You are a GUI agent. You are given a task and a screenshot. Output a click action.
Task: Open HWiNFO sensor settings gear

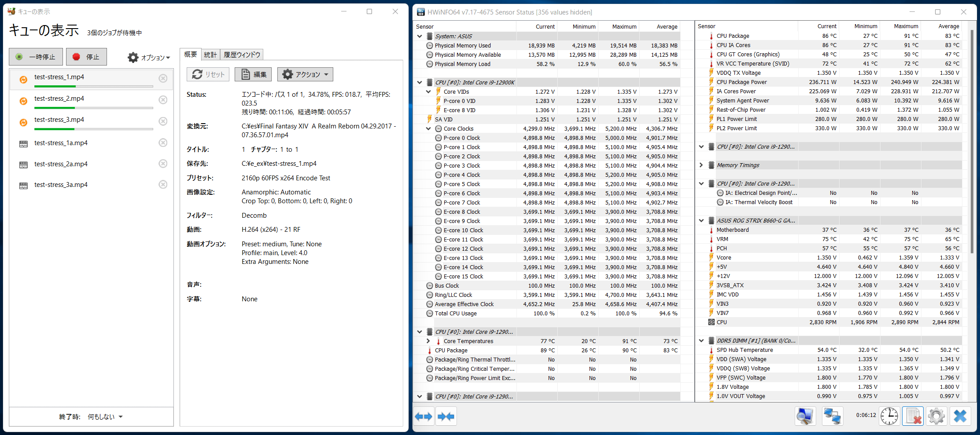pyautogui.click(x=936, y=416)
